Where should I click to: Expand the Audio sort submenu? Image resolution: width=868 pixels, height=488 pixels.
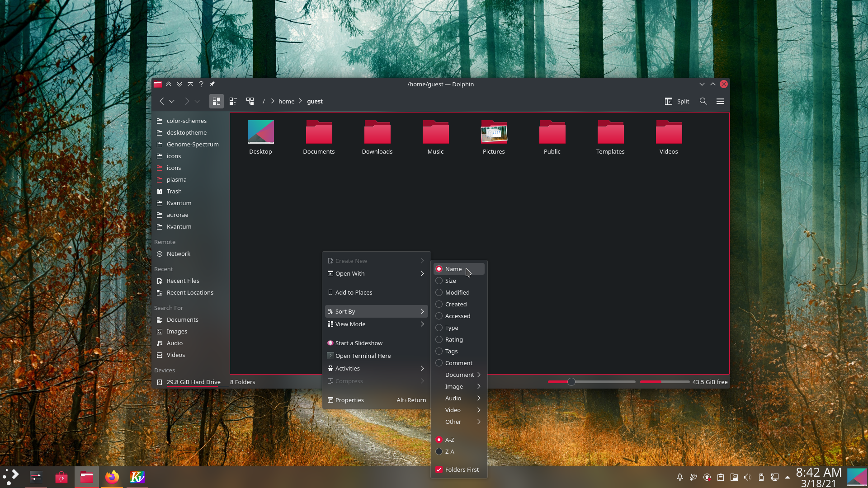[x=459, y=398]
